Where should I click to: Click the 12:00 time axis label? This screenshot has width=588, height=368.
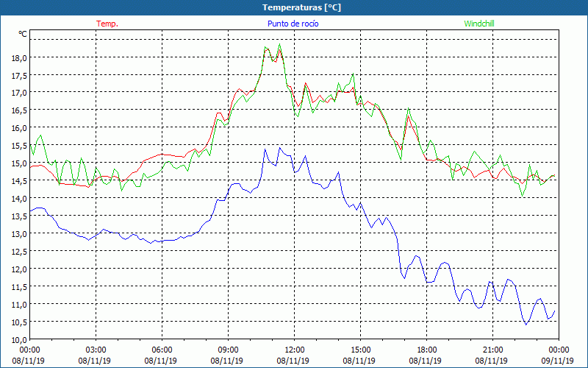tap(295, 350)
